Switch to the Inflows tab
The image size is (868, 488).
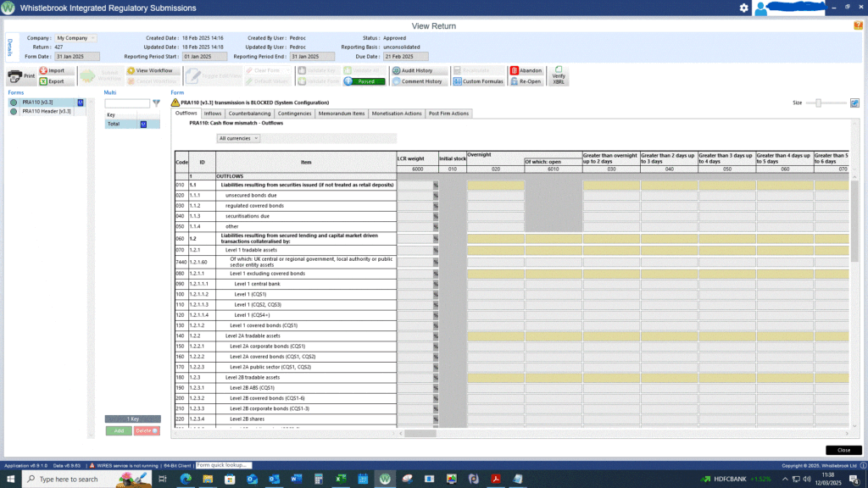click(213, 113)
